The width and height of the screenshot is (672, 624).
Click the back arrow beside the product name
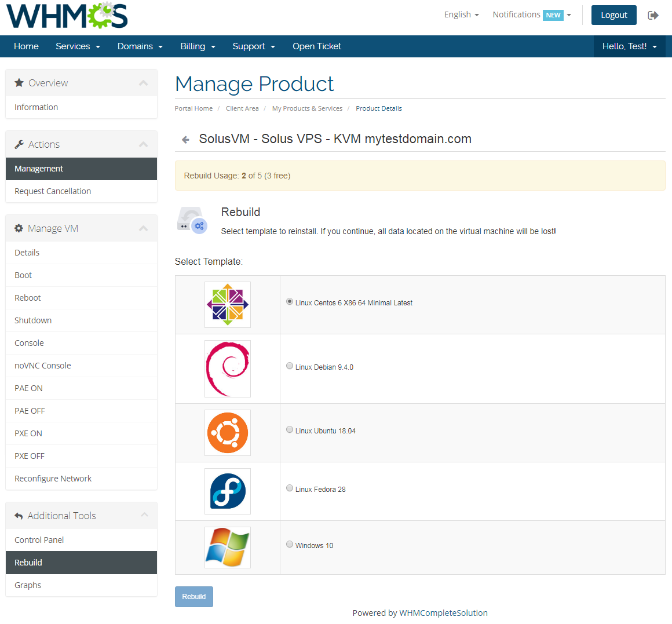pos(184,139)
